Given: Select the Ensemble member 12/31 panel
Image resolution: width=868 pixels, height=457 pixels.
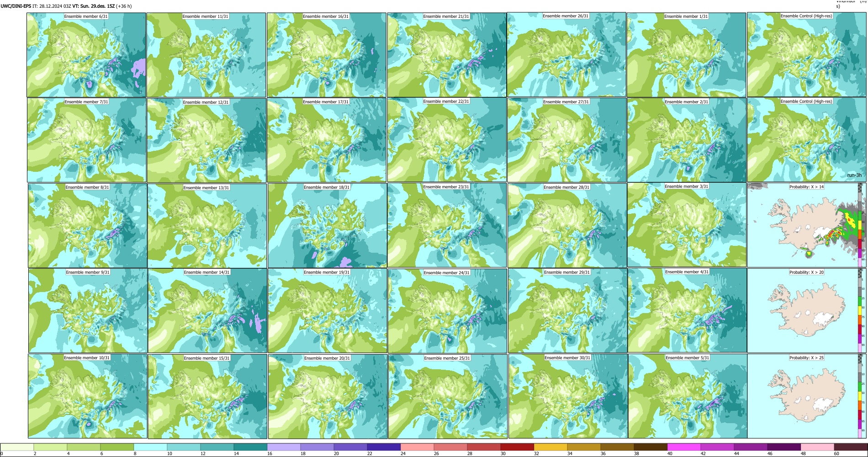Looking at the screenshot, I should (x=206, y=140).
